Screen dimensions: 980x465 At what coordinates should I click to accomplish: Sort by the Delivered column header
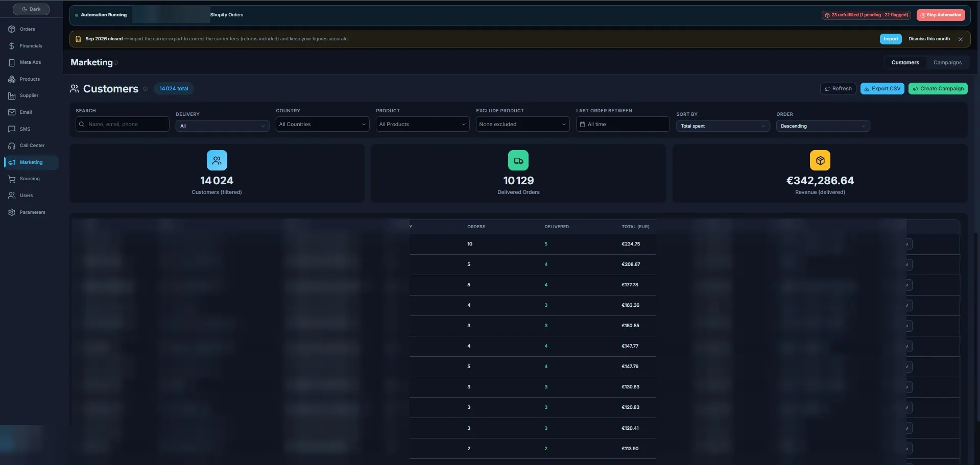click(557, 227)
